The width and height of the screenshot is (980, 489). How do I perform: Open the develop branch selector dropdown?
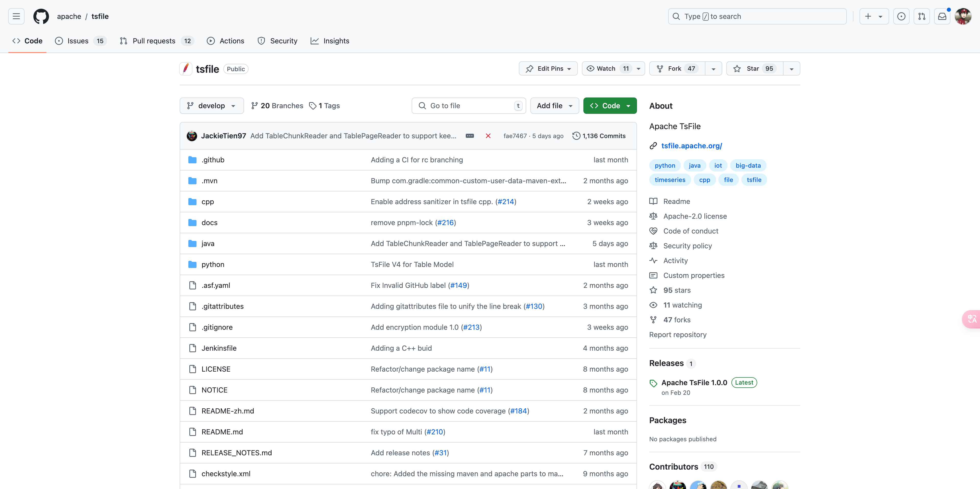tap(212, 106)
